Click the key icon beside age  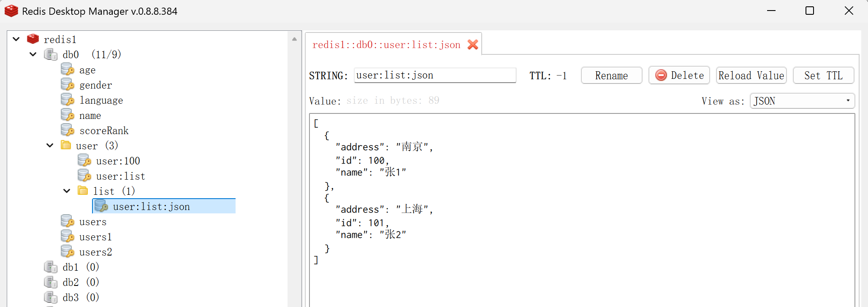coord(68,69)
